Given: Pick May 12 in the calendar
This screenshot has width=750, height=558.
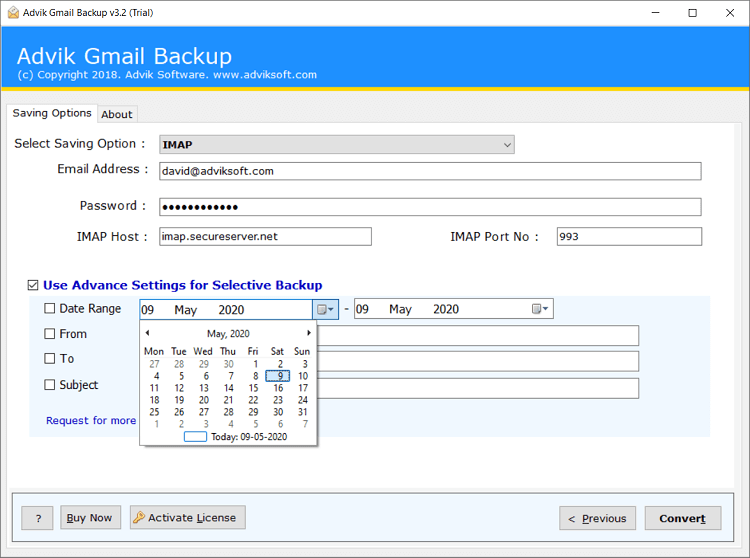Looking at the screenshot, I should coord(179,388).
